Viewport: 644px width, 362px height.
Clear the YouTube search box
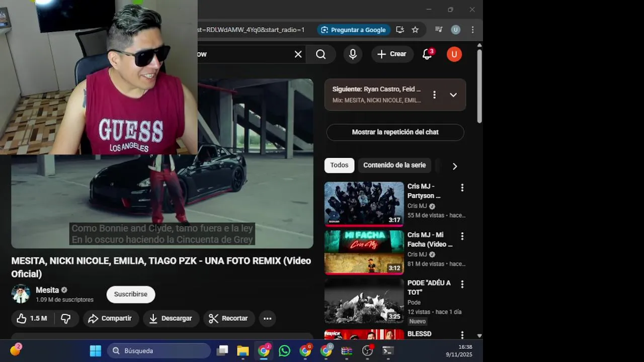pos(298,54)
